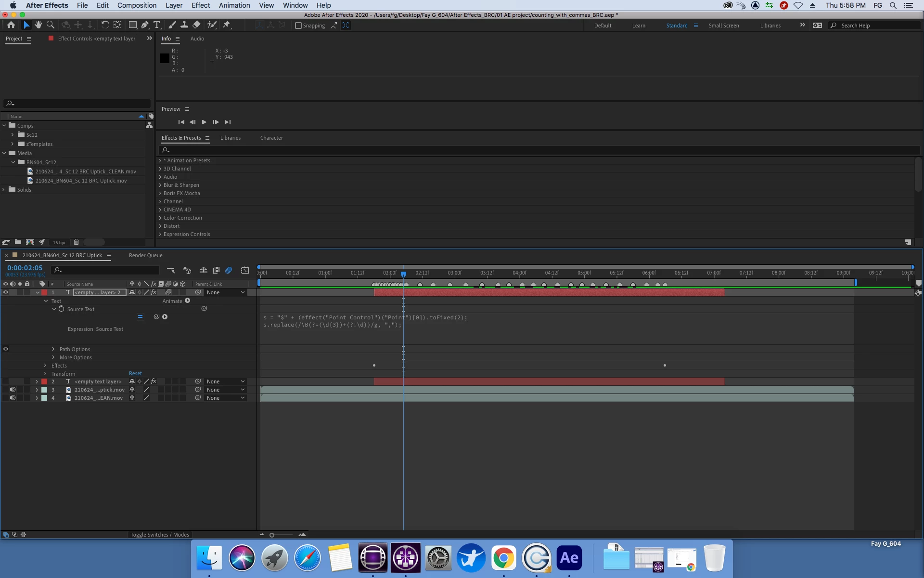Image resolution: width=924 pixels, height=578 pixels.
Task: Select the Pen tool
Action: pyautogui.click(x=145, y=25)
